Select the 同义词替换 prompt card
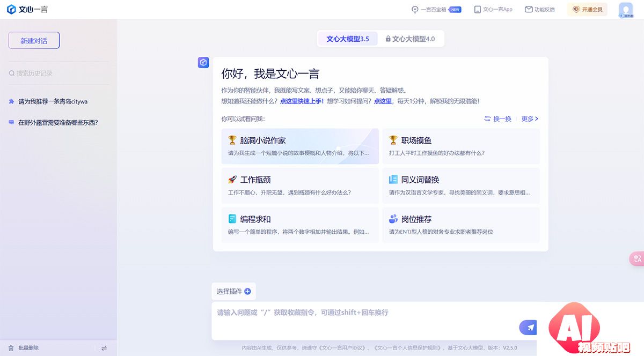 [x=461, y=186]
